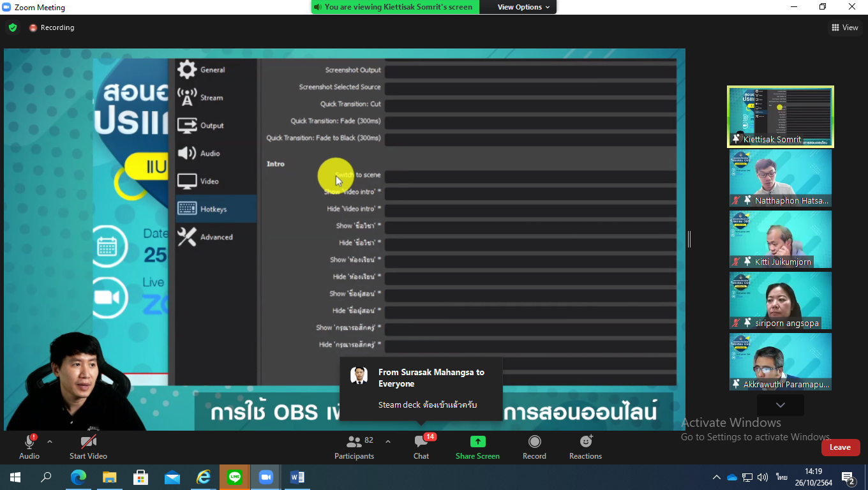Open Internet Explorer from the taskbar
This screenshot has width=868, height=490.
click(204, 477)
